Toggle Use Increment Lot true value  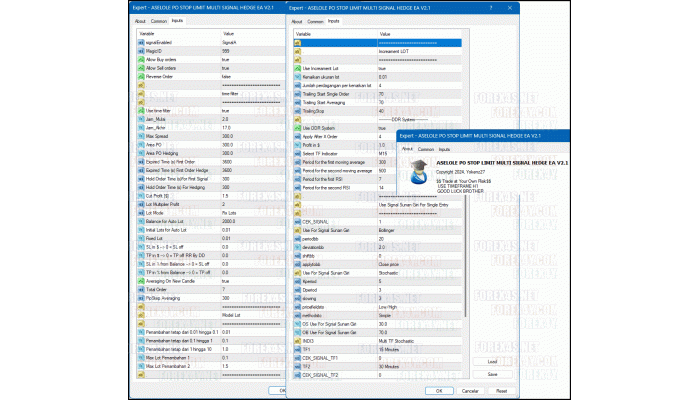pyautogui.click(x=383, y=68)
